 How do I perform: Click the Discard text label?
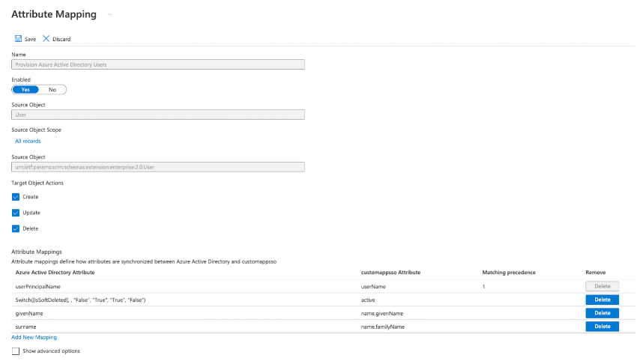(x=61, y=40)
